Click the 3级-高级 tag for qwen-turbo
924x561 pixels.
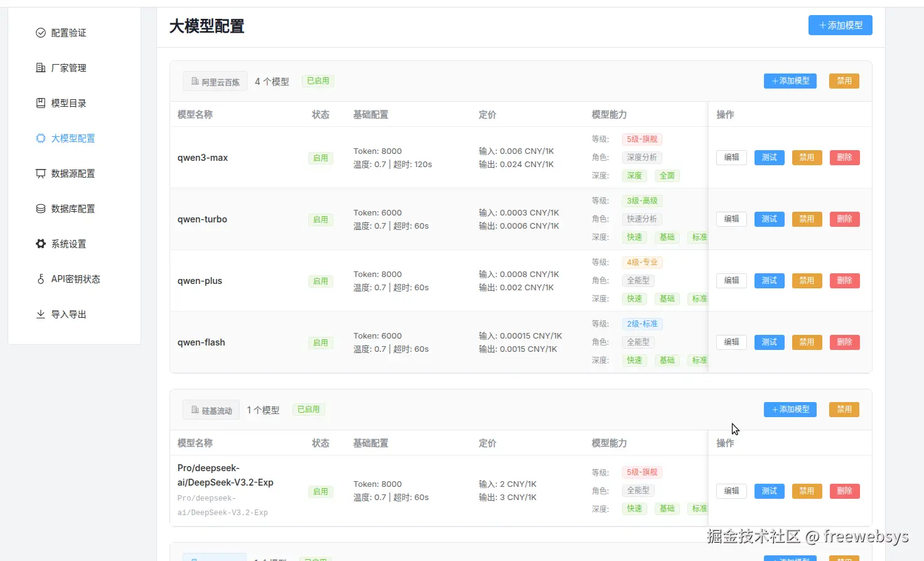point(642,201)
